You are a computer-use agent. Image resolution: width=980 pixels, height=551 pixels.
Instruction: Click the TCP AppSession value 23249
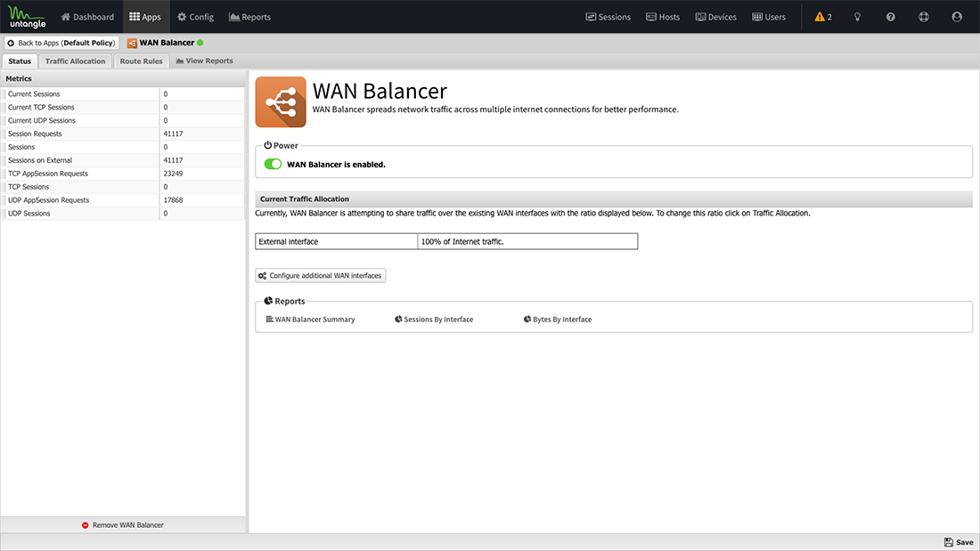(173, 174)
